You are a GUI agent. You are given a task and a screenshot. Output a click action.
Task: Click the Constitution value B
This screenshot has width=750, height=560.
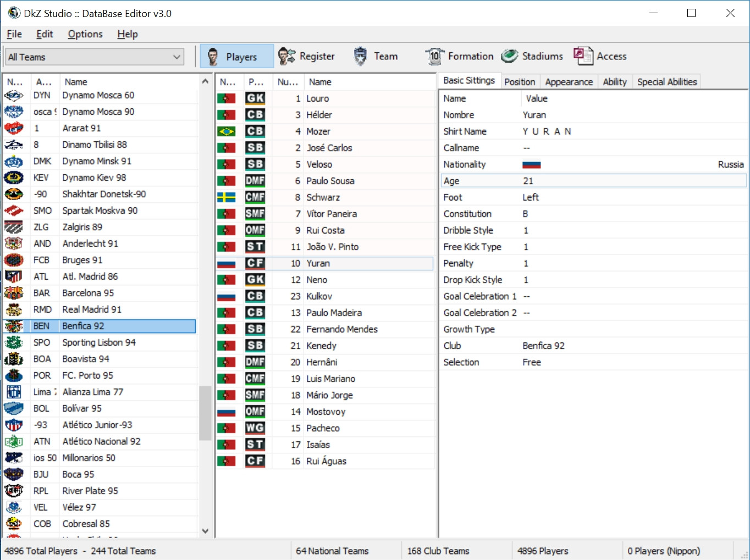pyautogui.click(x=525, y=214)
